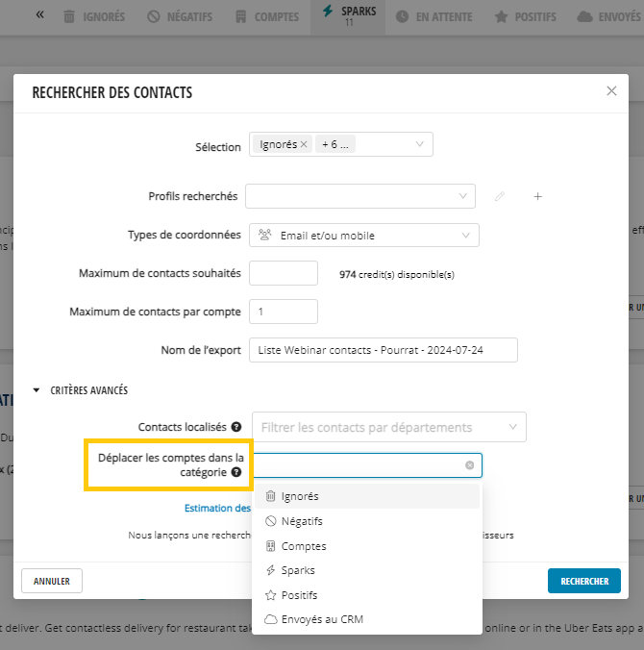Open the Profils recherchés dropdown
644x650 pixels.
[x=360, y=196]
